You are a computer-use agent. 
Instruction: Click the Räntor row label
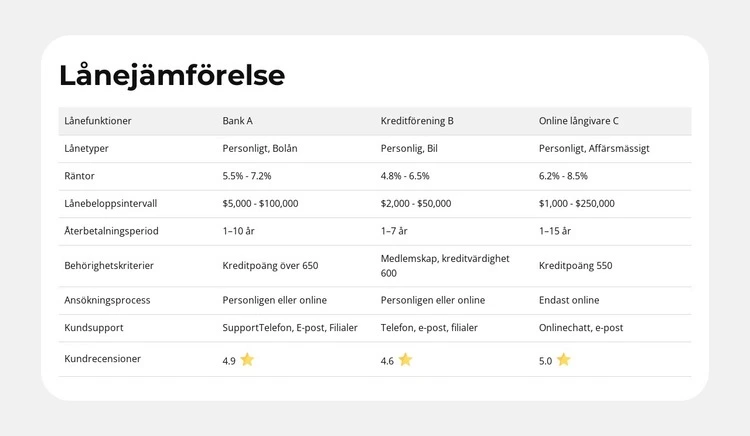[79, 175]
